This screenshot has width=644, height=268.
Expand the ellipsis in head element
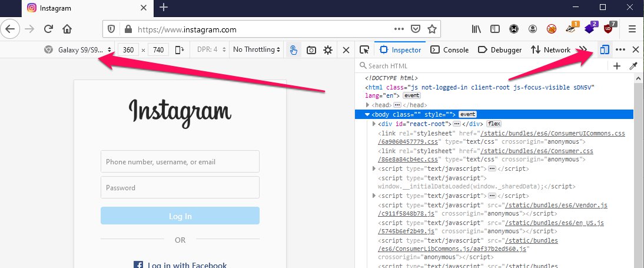(397, 105)
